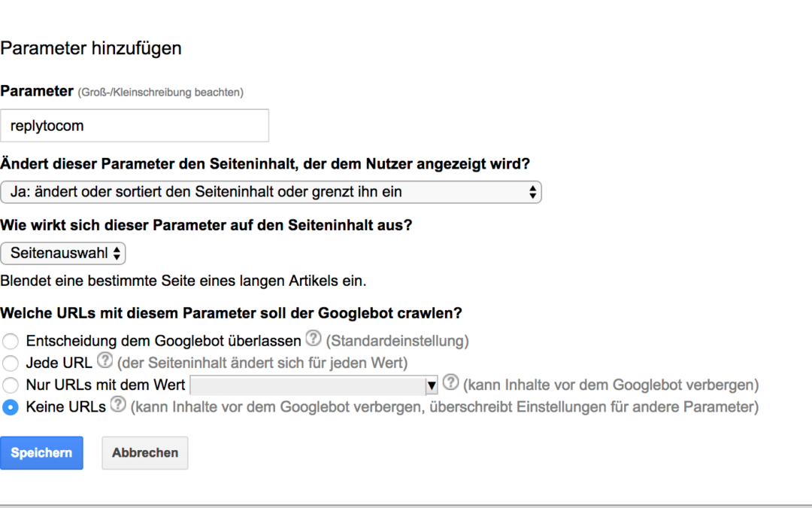Select the Keine URLs radio button

[x=11, y=407]
